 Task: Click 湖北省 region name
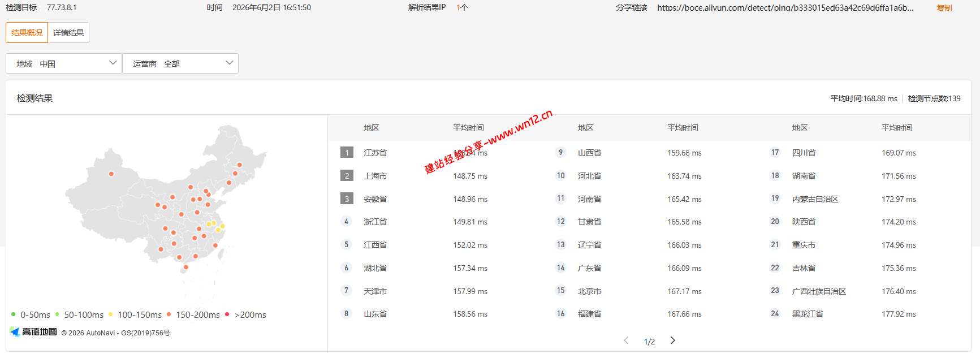(x=375, y=268)
